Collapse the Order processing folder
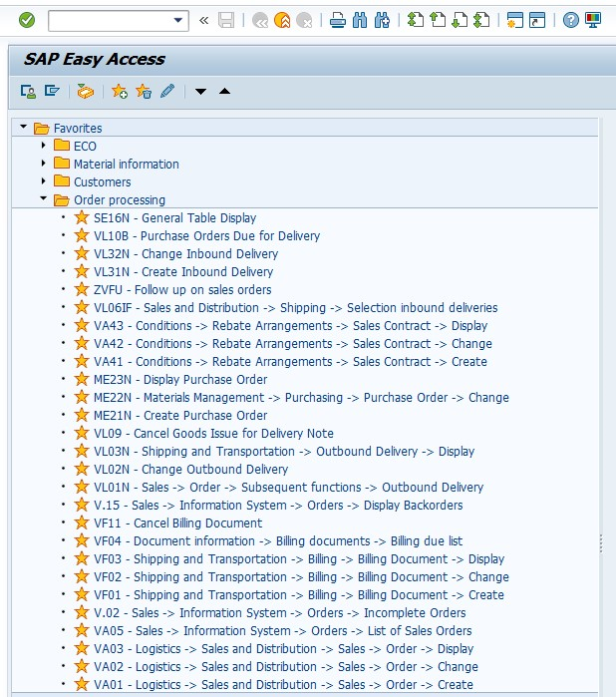 coord(43,199)
